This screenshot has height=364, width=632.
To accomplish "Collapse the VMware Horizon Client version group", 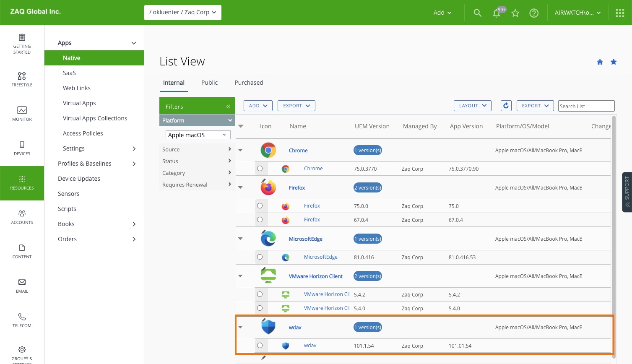I will coord(240,276).
